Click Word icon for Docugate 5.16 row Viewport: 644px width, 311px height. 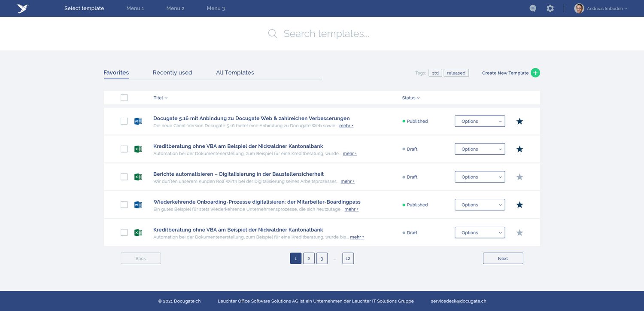[138, 121]
